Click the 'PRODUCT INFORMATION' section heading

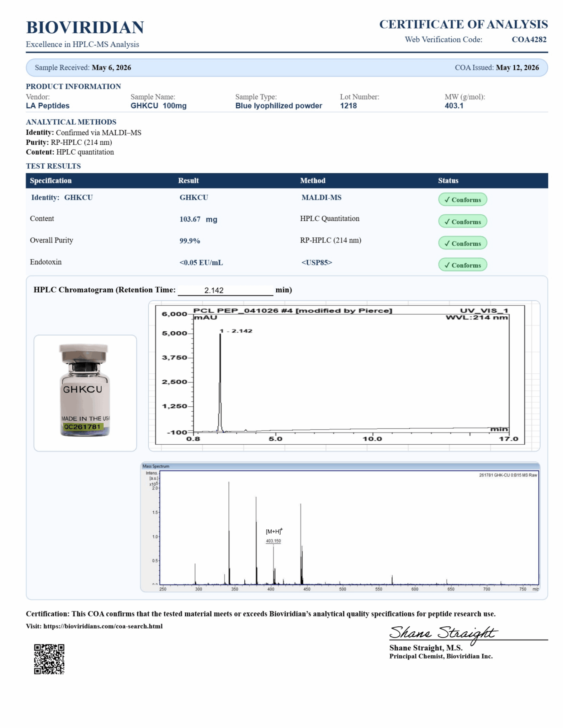pyautogui.click(x=73, y=86)
